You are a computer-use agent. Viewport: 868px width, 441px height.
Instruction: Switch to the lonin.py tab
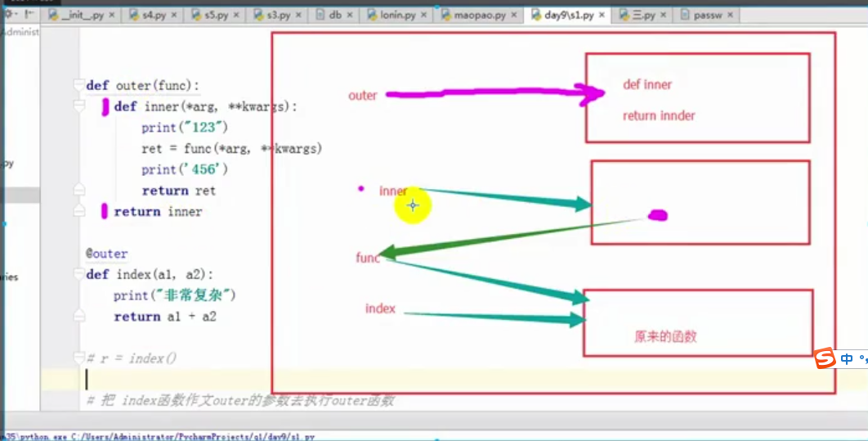[x=397, y=15]
